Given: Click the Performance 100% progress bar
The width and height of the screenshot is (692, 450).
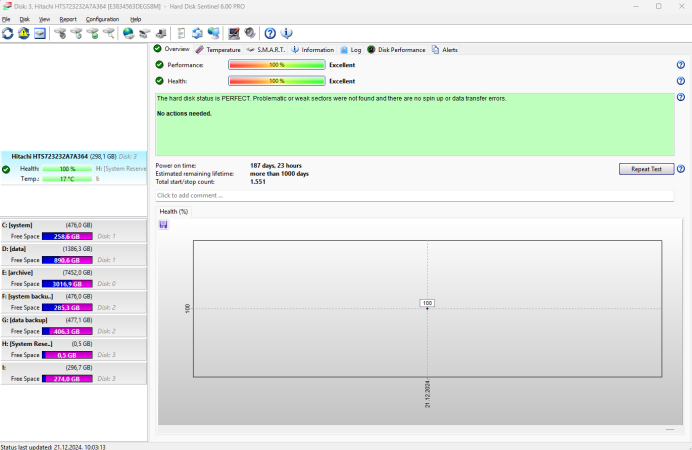Looking at the screenshot, I should click(277, 65).
